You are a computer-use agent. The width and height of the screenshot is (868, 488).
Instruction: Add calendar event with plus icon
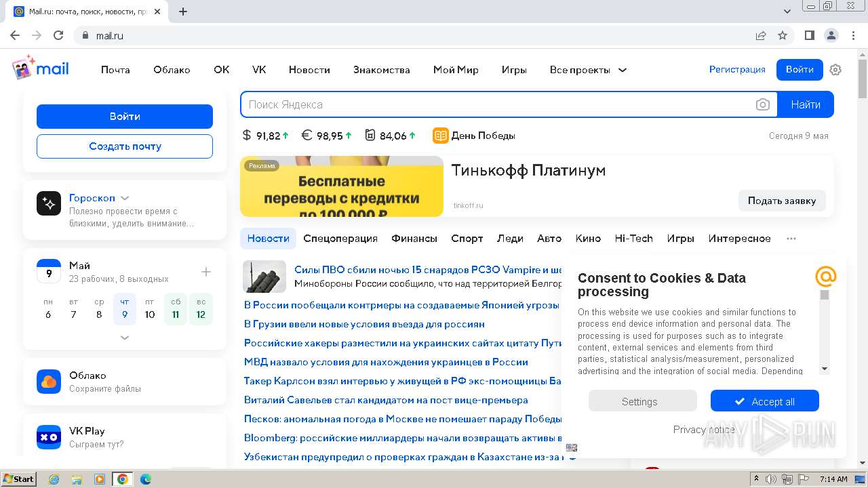[x=206, y=272]
